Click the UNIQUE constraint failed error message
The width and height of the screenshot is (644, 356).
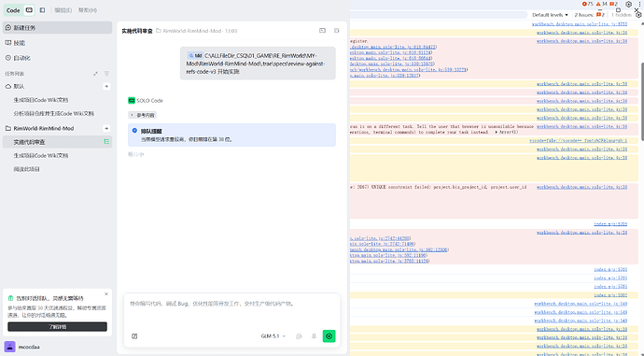pos(439,187)
